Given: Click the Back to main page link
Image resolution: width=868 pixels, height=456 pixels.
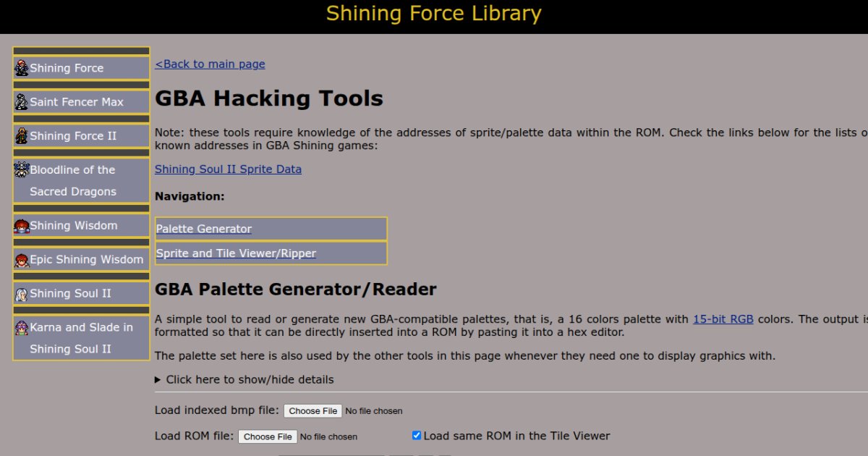Looking at the screenshot, I should (210, 64).
